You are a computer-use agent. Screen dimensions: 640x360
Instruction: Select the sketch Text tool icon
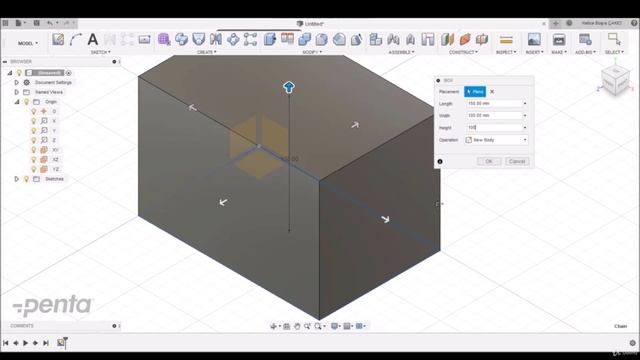(93, 39)
